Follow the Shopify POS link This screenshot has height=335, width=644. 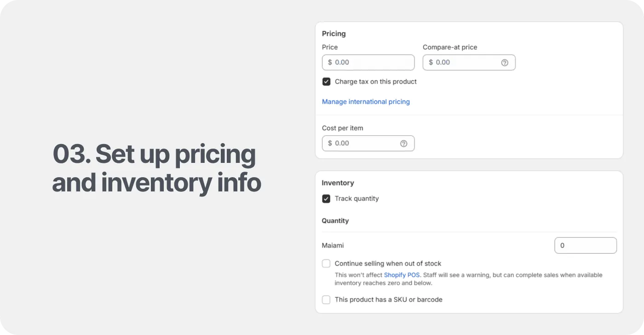pyautogui.click(x=402, y=275)
